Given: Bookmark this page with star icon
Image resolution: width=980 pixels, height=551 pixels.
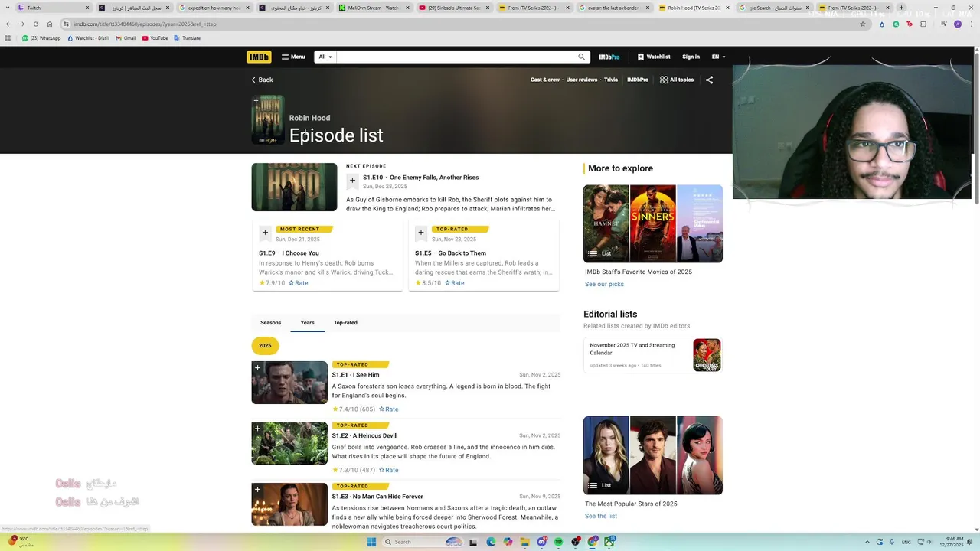Looking at the screenshot, I should pos(863,24).
